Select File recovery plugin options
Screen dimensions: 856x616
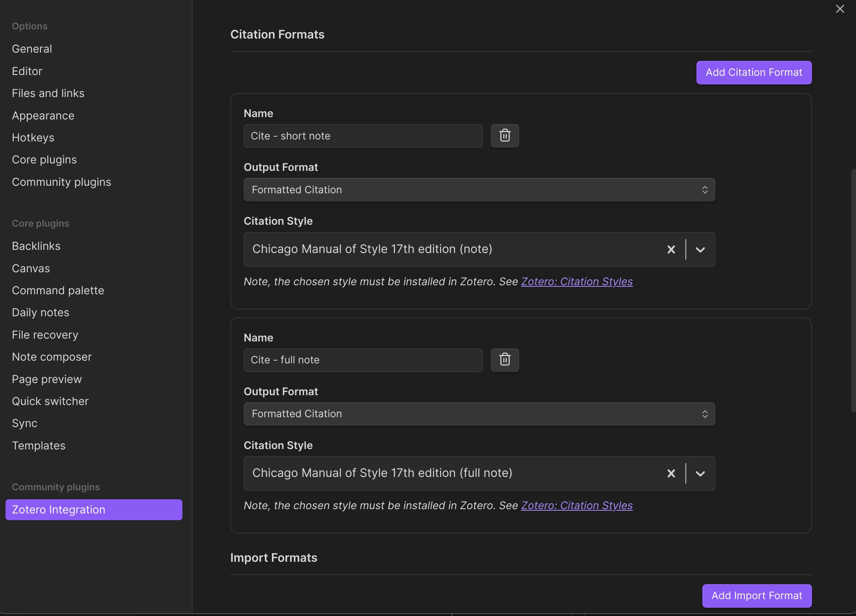[45, 335]
